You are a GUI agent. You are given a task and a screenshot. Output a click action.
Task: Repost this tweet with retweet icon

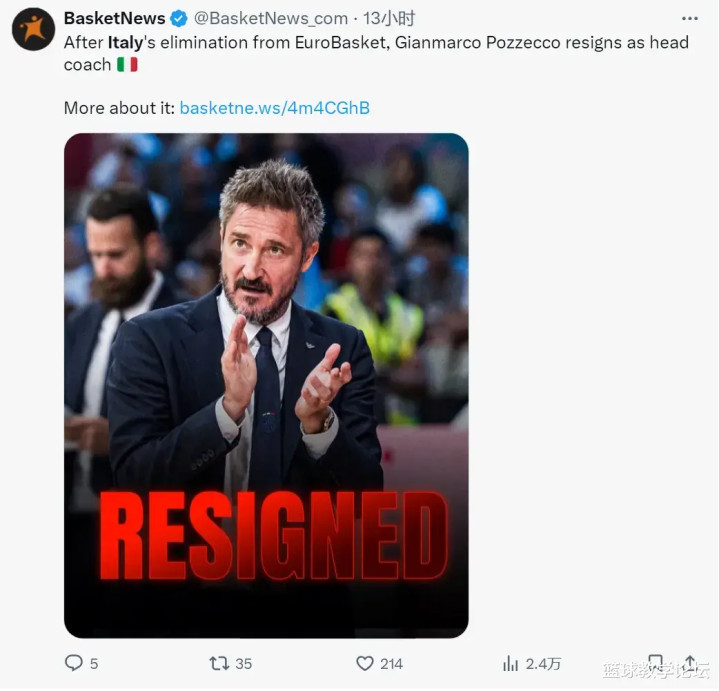[219, 663]
